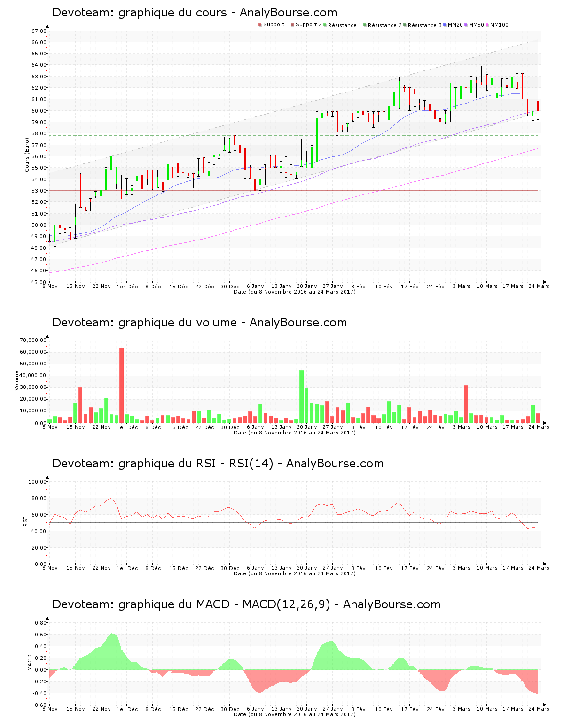564x728 pixels.
Task: Click the date range caption under the price chart
Action: pyautogui.click(x=295, y=292)
